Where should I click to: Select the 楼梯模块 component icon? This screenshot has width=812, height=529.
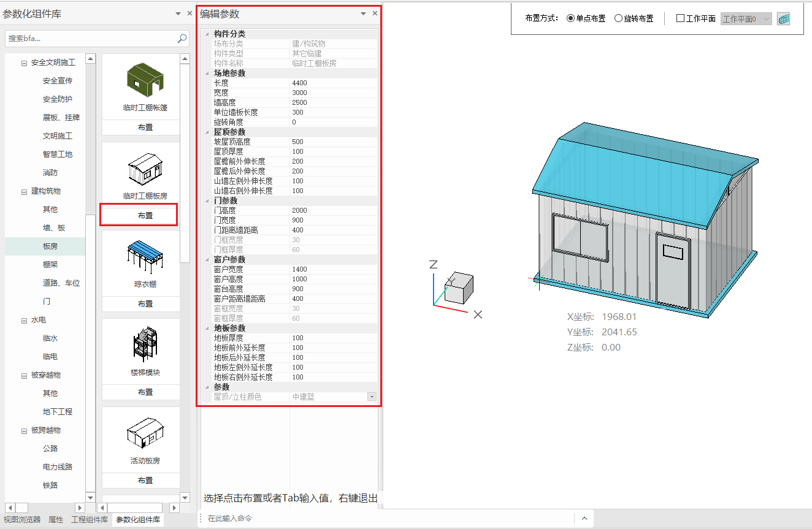point(145,343)
